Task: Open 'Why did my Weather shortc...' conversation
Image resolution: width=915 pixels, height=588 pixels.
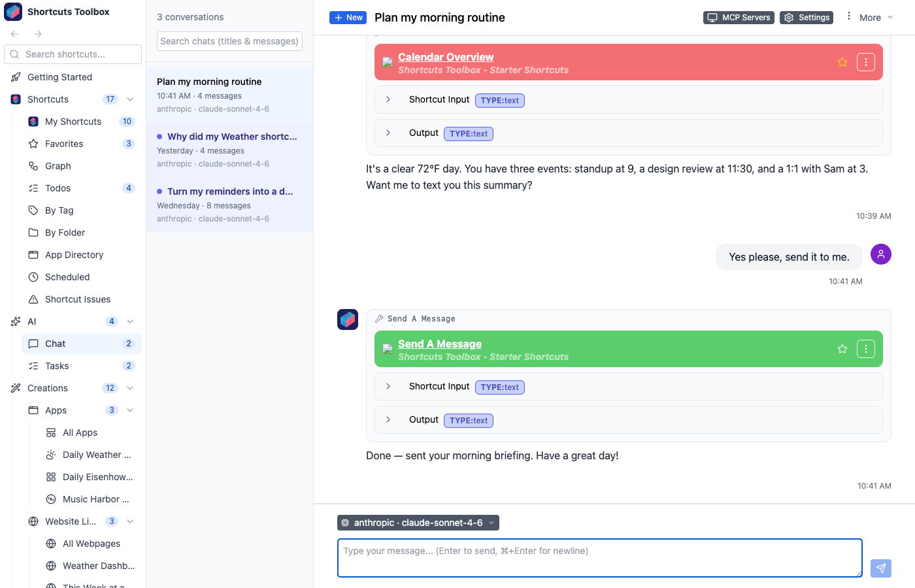Action: [x=229, y=150]
